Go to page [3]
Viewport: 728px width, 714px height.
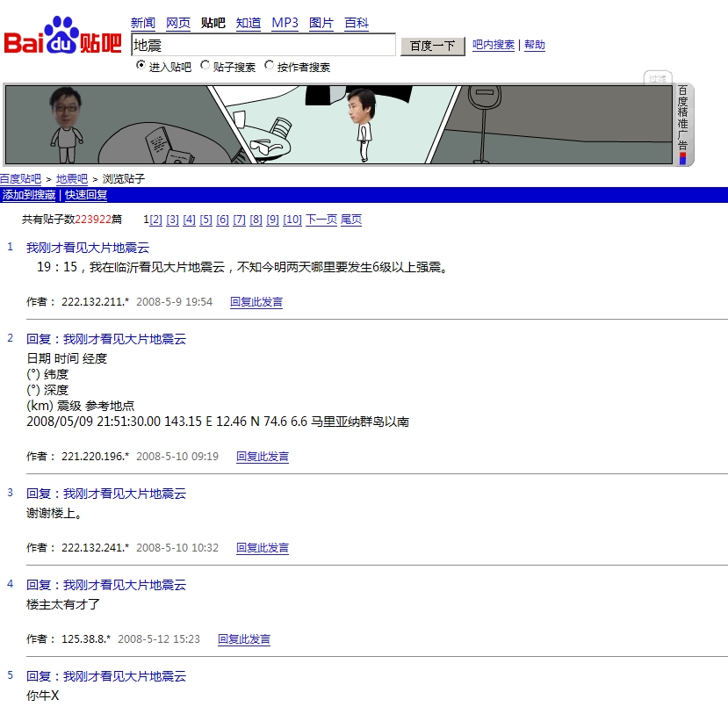point(172,220)
